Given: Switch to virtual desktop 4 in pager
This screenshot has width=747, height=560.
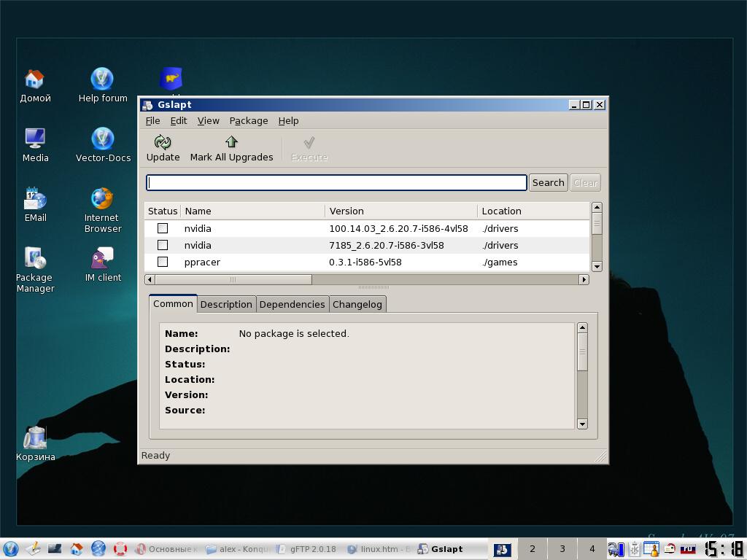Looking at the screenshot, I should pos(592,549).
